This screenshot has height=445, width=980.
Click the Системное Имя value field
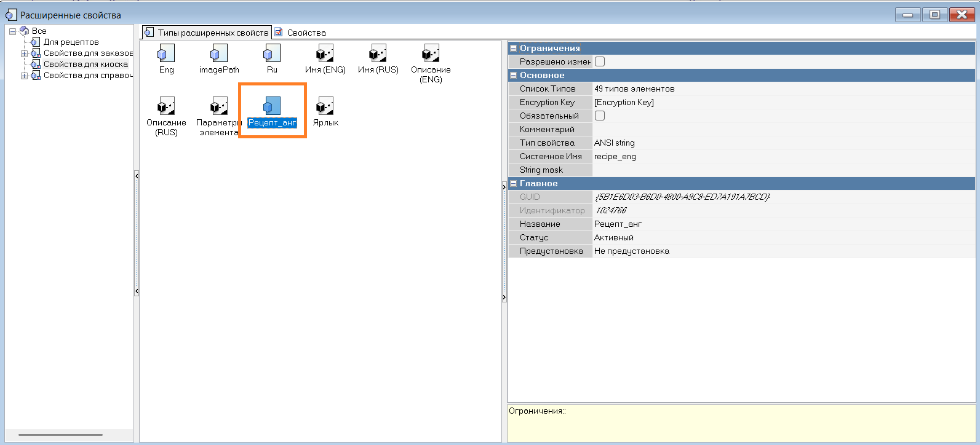781,156
